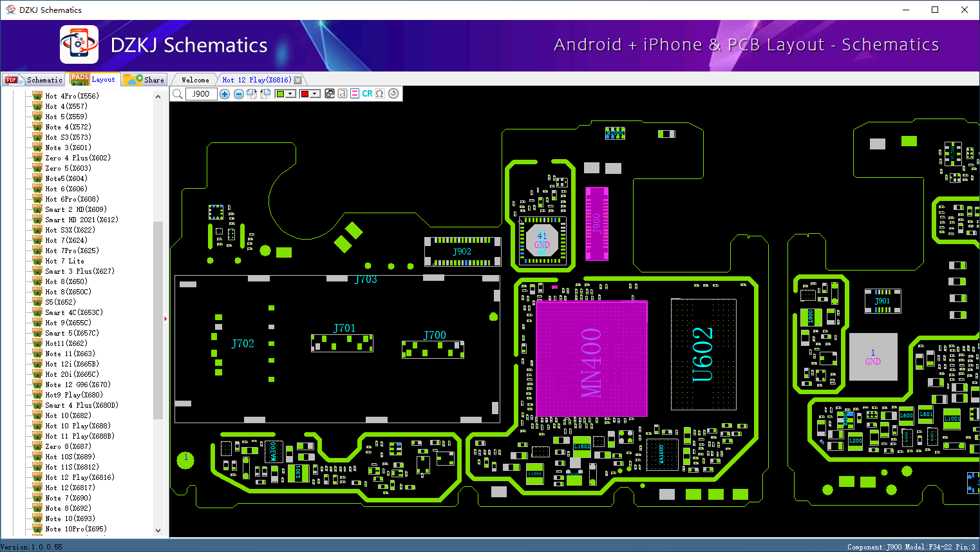The height and width of the screenshot is (552, 980).
Task: Open Note 12 G96(X670) entry
Action: click(x=78, y=385)
